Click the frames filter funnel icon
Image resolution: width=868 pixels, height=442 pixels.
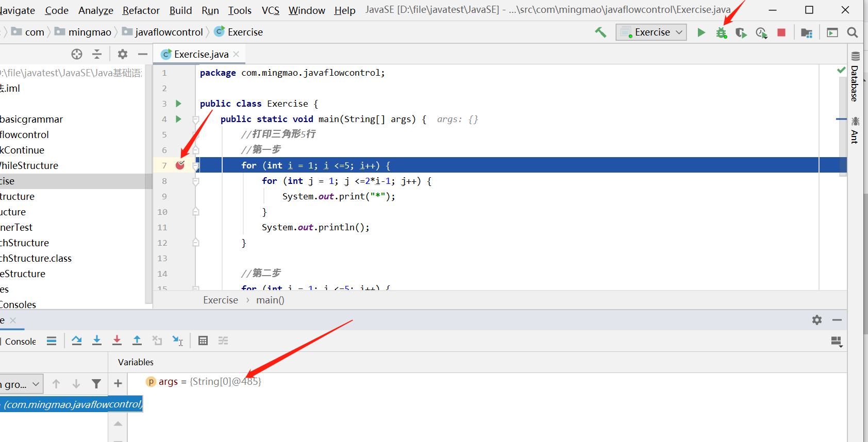[x=96, y=384]
